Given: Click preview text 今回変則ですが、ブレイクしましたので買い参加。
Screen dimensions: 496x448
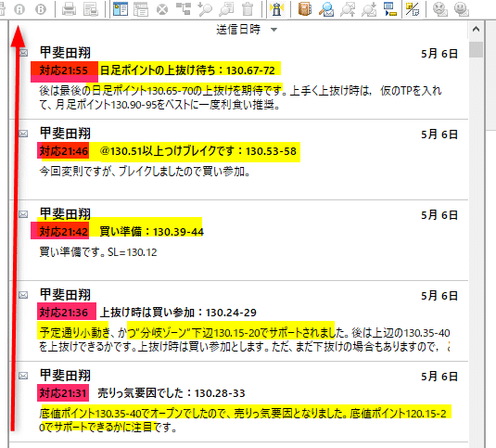Looking at the screenshot, I should pos(145,172).
